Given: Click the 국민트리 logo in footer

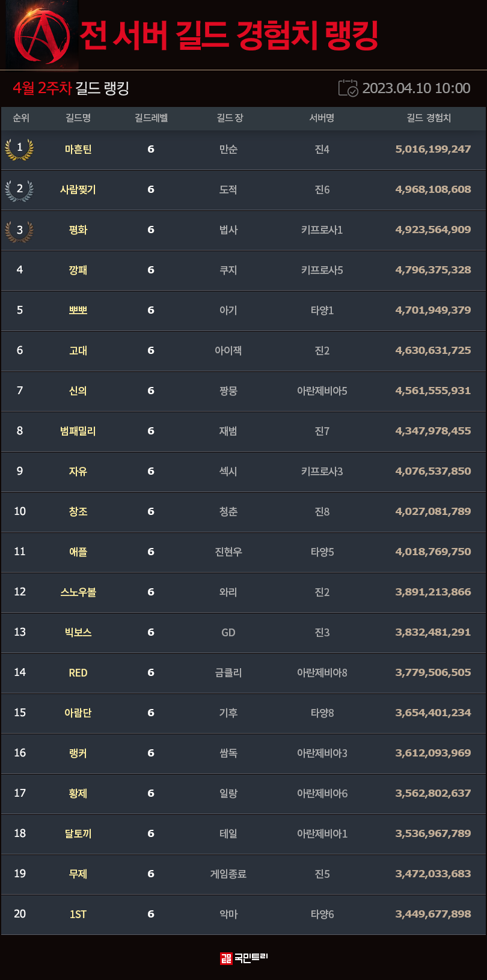Looking at the screenshot, I should coord(243,958).
